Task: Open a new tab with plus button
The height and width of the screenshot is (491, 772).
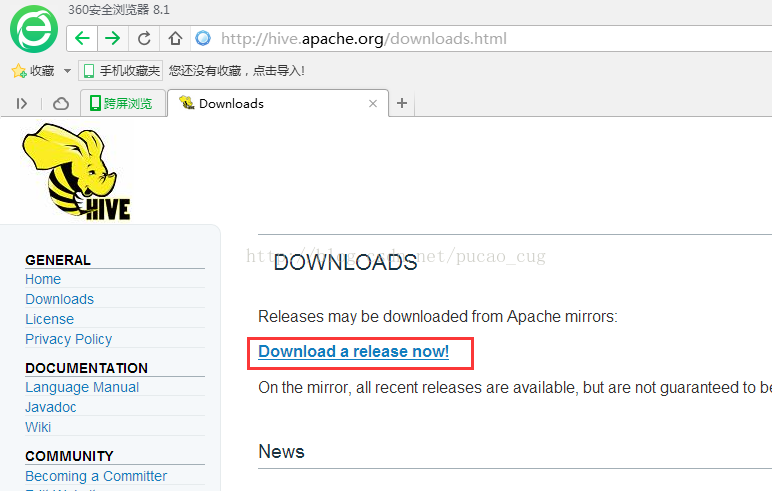Action: click(x=402, y=103)
